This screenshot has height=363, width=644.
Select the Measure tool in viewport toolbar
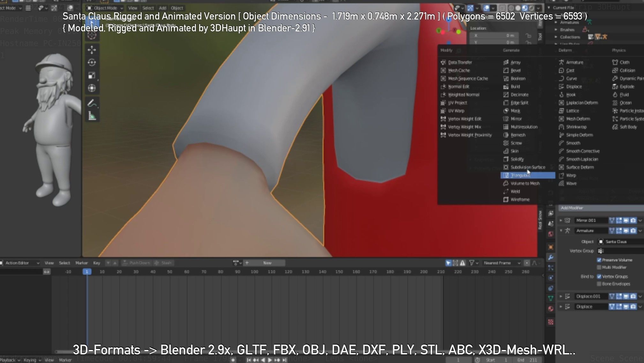pyautogui.click(x=92, y=116)
